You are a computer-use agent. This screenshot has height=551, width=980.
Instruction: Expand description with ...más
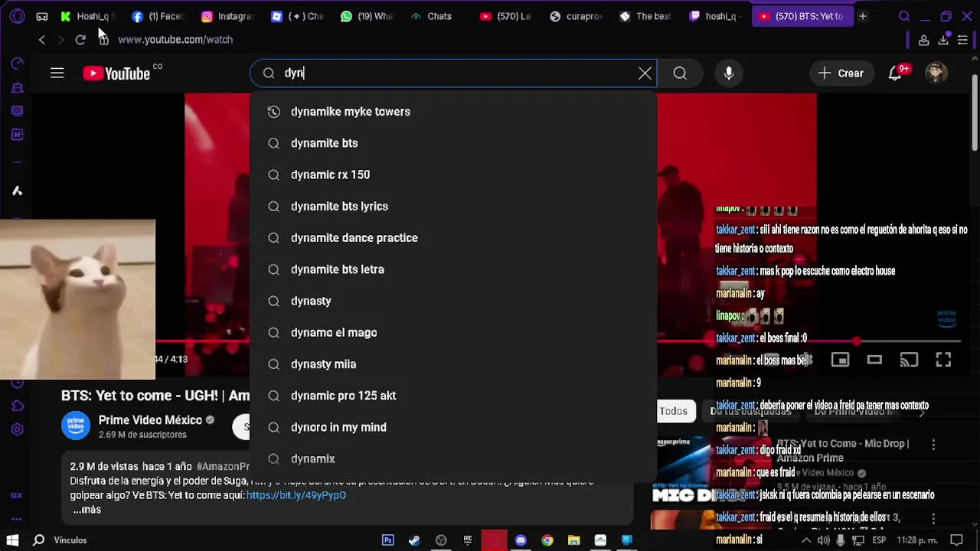tap(87, 510)
